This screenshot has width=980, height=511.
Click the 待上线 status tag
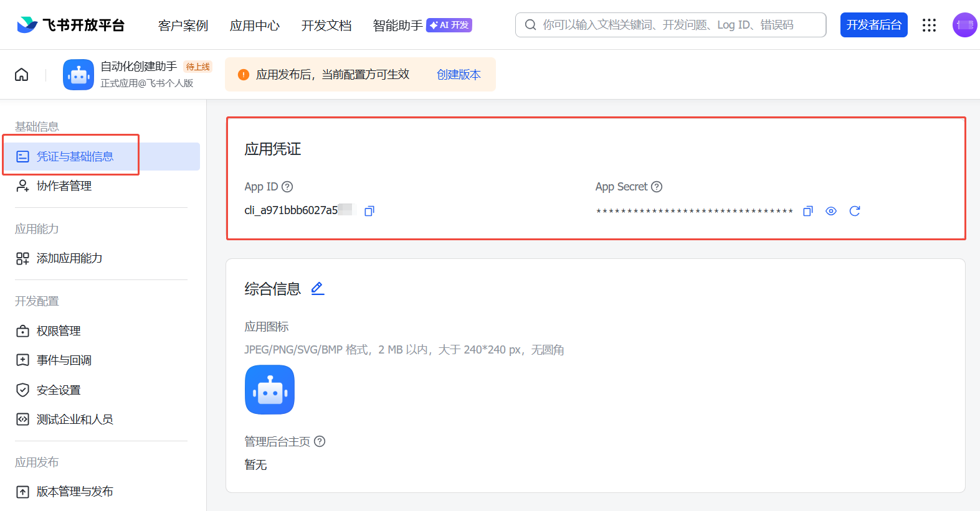198,67
